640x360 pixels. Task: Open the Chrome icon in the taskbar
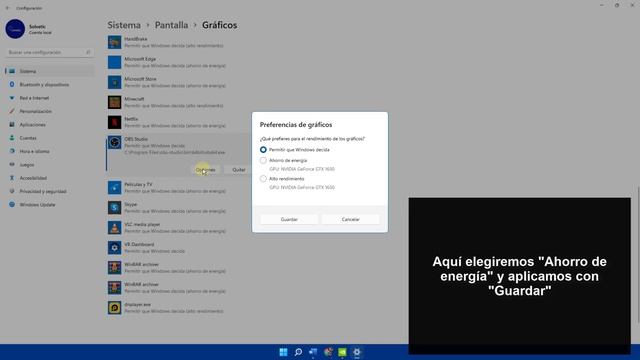coord(328,352)
